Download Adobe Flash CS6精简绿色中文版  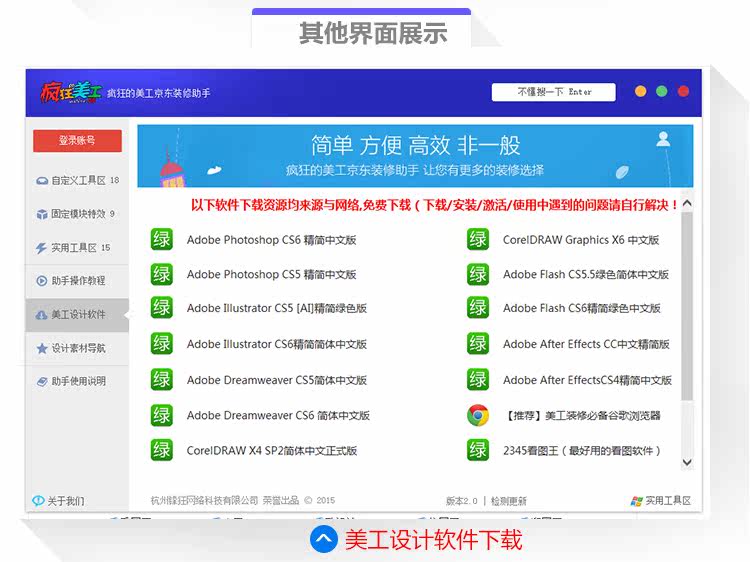pos(582,308)
